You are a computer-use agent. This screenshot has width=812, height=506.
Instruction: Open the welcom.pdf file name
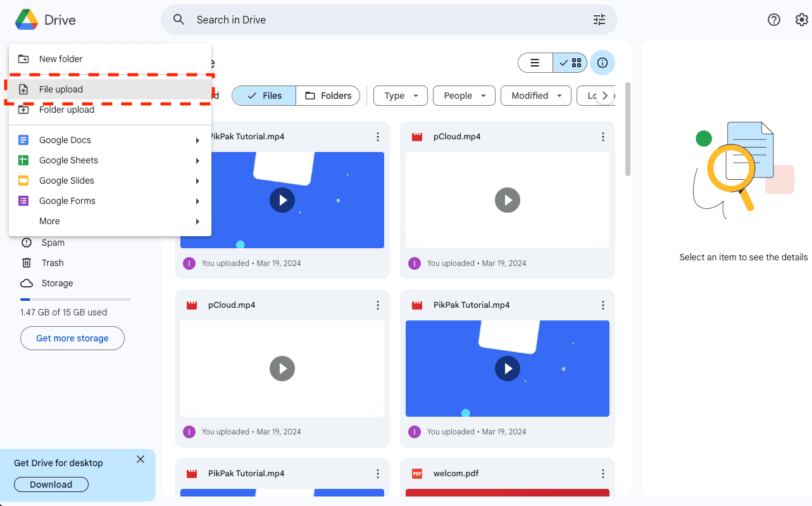pyautogui.click(x=456, y=474)
